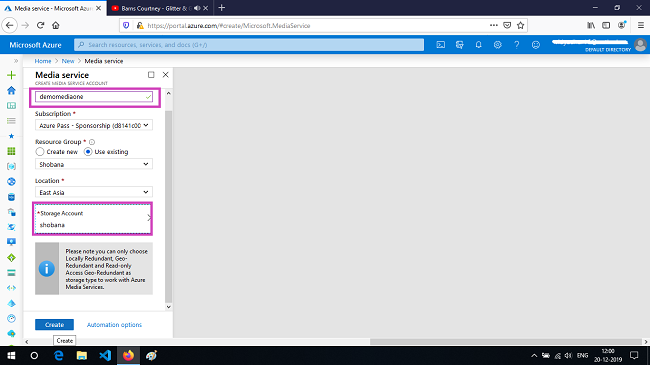Open the Notifications bell
Screen dimensions: 650x365
pos(478,45)
